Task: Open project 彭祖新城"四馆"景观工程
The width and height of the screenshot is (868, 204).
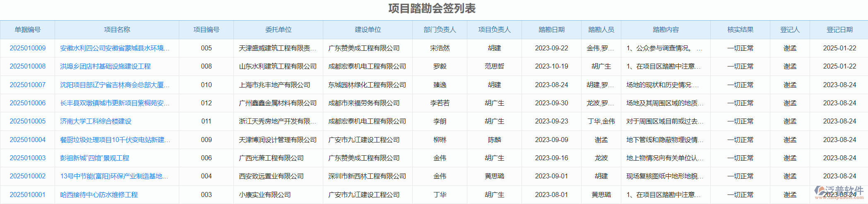Action: click(95, 158)
